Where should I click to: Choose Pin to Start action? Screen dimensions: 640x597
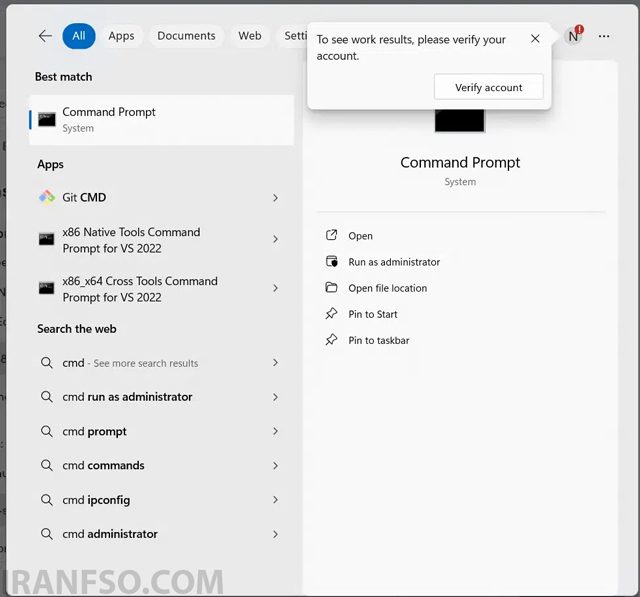point(373,314)
